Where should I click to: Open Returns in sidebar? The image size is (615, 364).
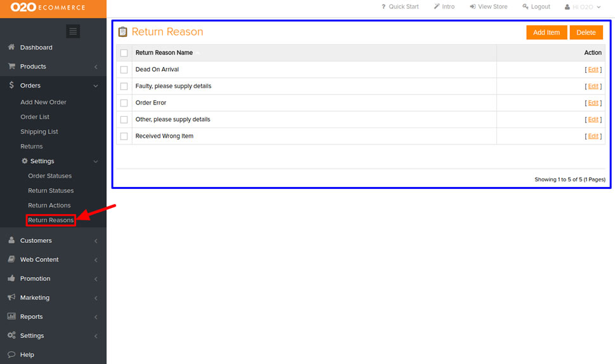point(31,146)
